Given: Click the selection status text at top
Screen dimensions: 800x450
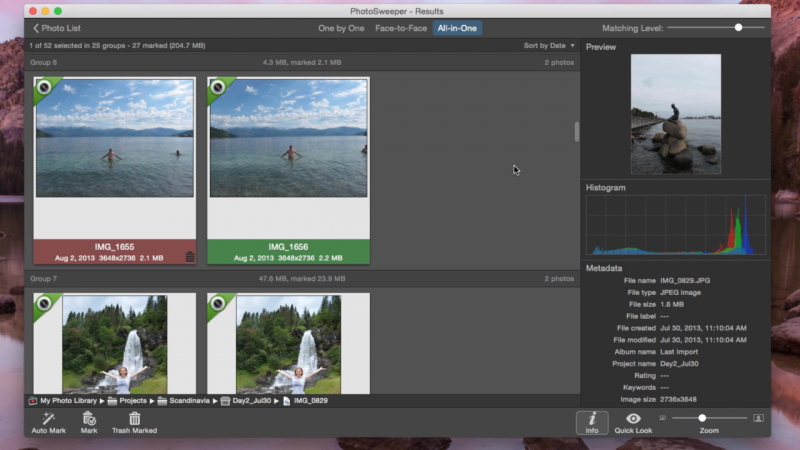Looking at the screenshot, I should 117,45.
